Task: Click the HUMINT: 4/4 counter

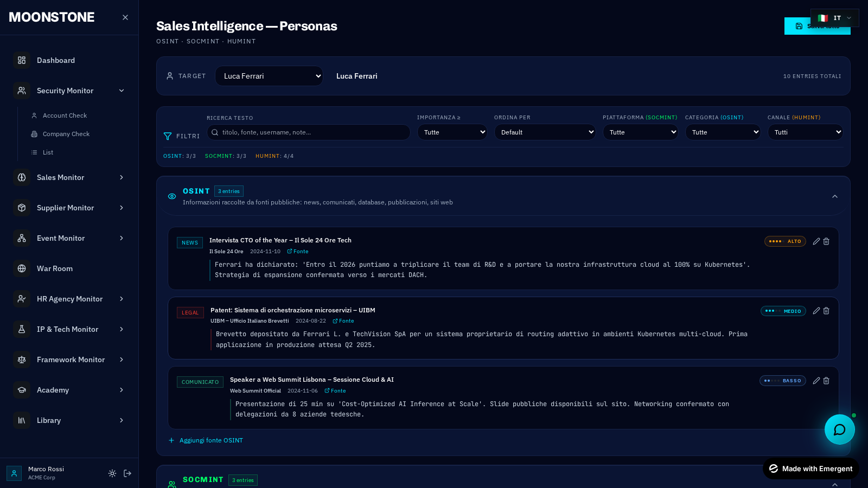Action: click(x=275, y=156)
